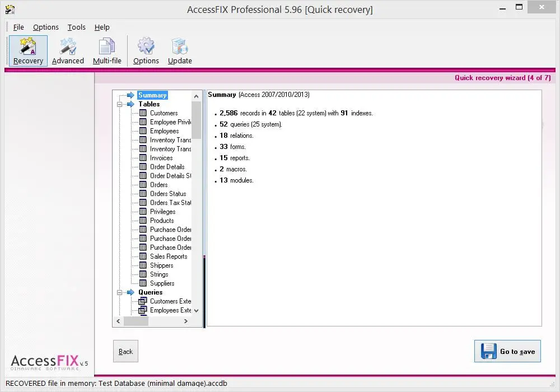Select the Orders Status table

[168, 194]
